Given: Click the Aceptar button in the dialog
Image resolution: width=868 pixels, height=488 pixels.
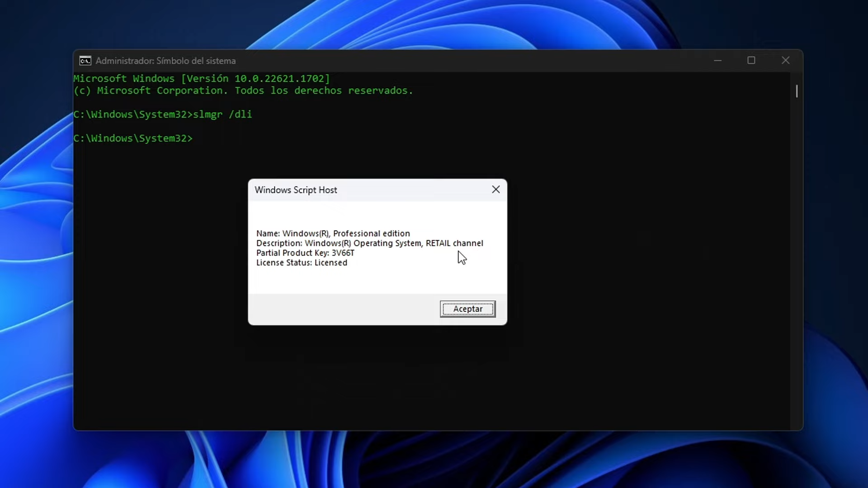Looking at the screenshot, I should [467, 309].
